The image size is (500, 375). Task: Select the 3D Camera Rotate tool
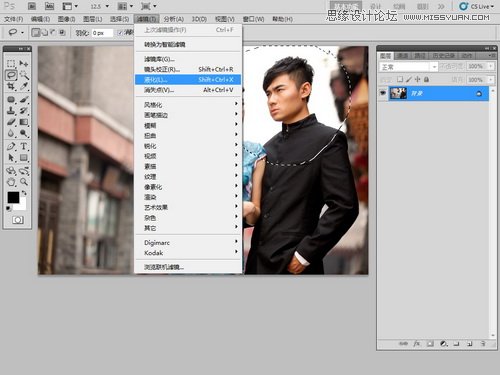coord(24,171)
